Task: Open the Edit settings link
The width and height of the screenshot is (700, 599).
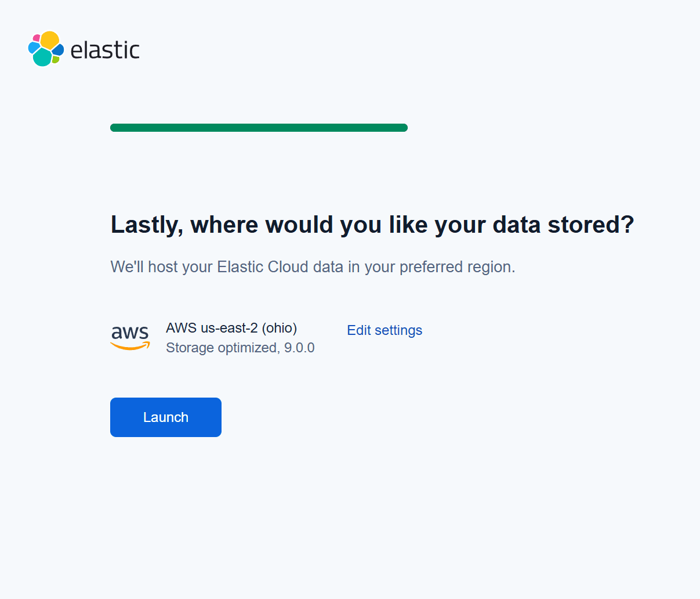Action: tap(385, 330)
